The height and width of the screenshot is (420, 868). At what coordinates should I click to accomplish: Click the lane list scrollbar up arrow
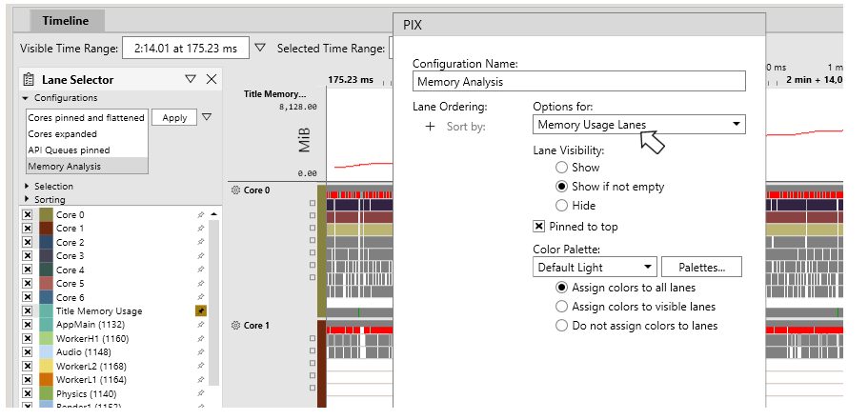point(213,214)
